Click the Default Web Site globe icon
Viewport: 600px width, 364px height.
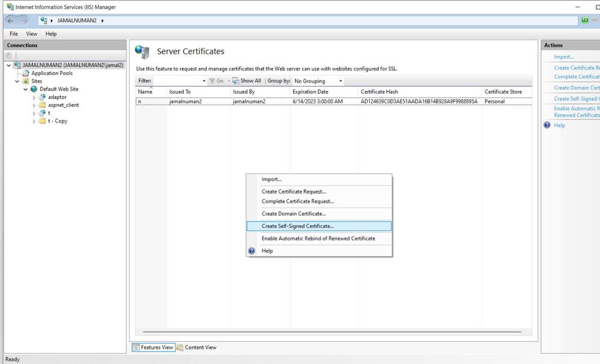[34, 89]
